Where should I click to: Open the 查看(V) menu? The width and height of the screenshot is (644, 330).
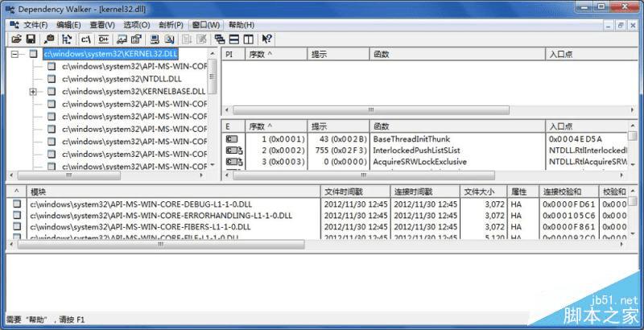coord(102,25)
